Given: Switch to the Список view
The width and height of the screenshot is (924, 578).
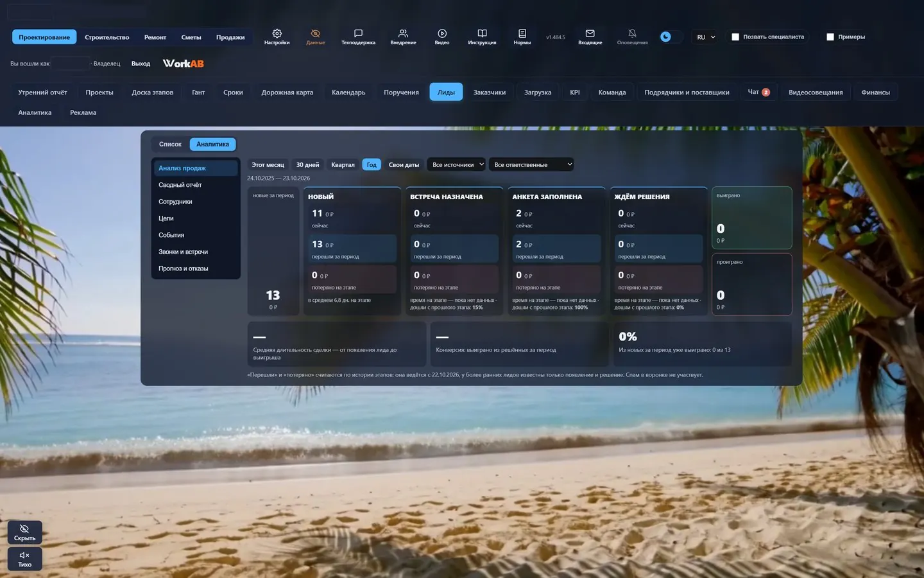Looking at the screenshot, I should 170,144.
